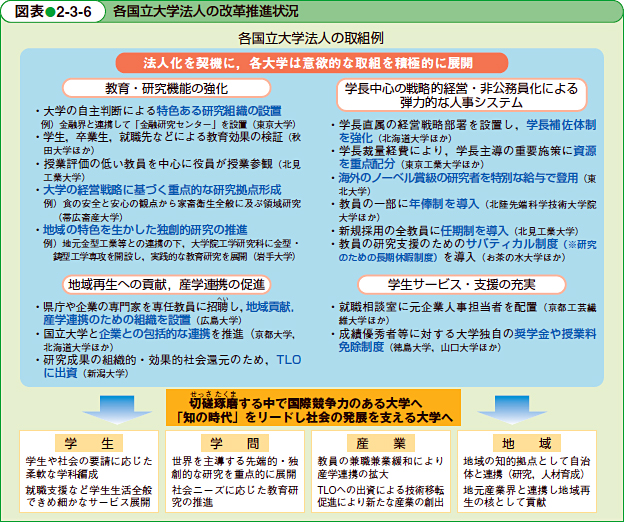Viewport: 624px width, 522px height.
Task: Click the blue down arrow above 地域 box
Action: [512, 409]
